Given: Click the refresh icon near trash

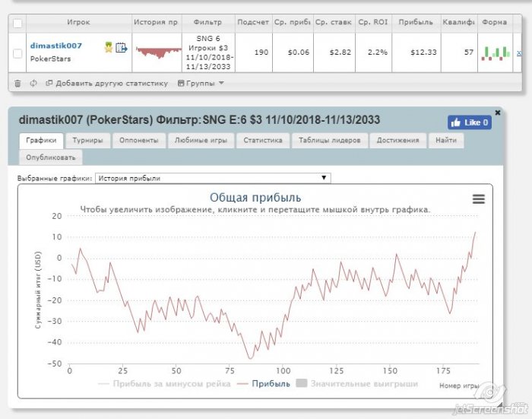Looking at the screenshot, I should 33,83.
